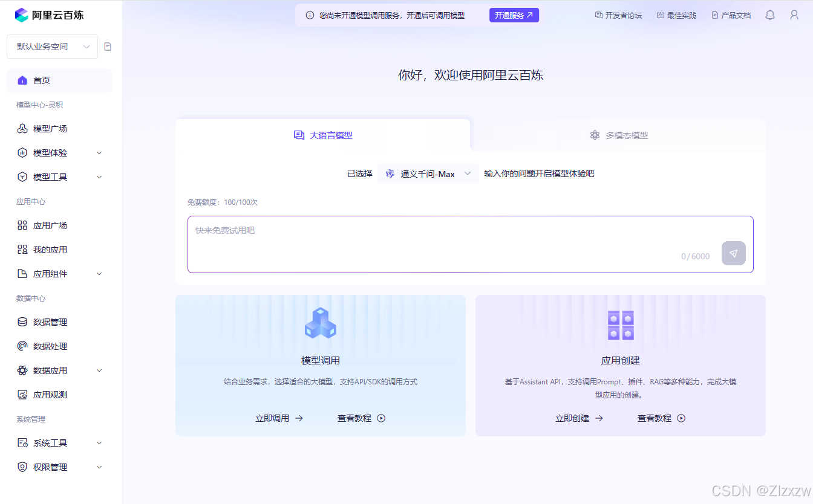Click the 应用创建 purple blocks icon
This screenshot has width=813, height=504.
621,325
